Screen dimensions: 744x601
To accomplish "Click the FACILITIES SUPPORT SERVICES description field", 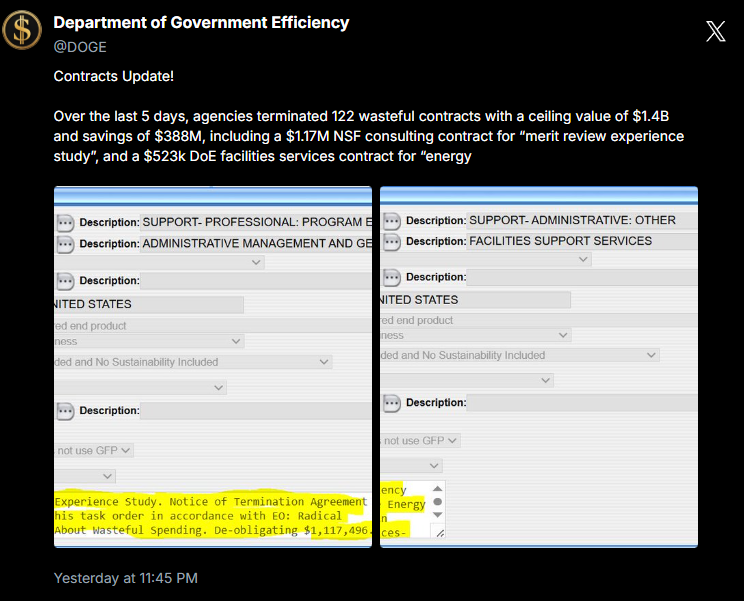I will [580, 241].
